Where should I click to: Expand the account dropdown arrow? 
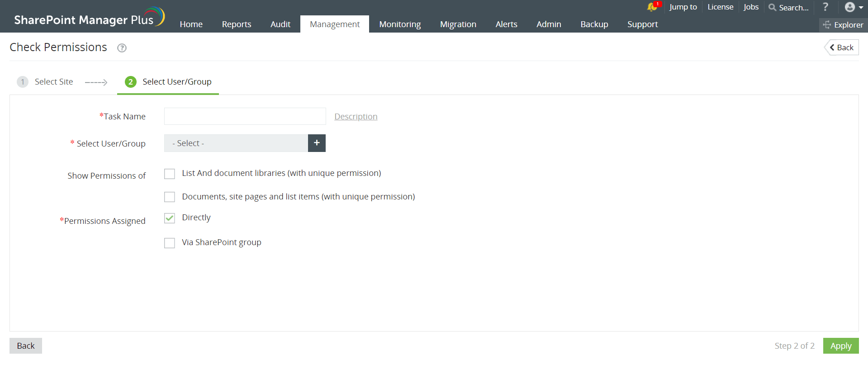(x=861, y=7)
